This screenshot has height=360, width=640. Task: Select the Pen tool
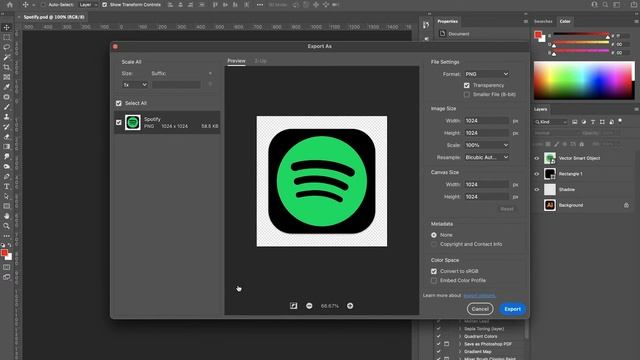tap(7, 176)
